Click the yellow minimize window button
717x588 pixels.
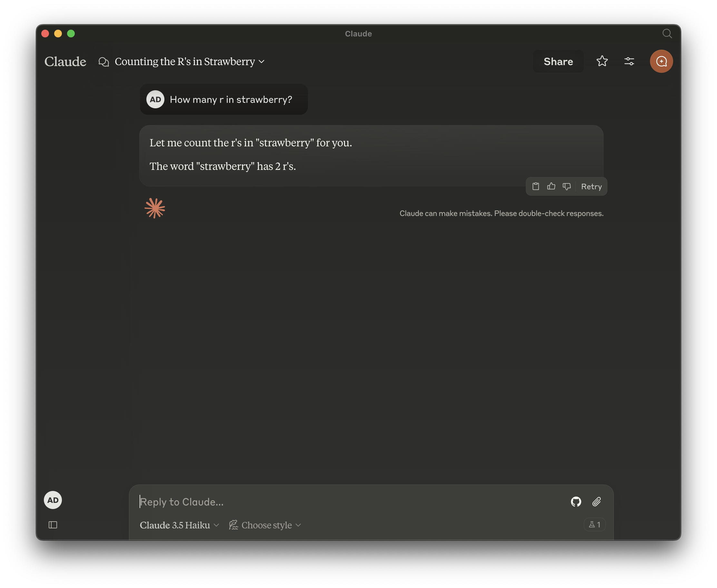58,34
